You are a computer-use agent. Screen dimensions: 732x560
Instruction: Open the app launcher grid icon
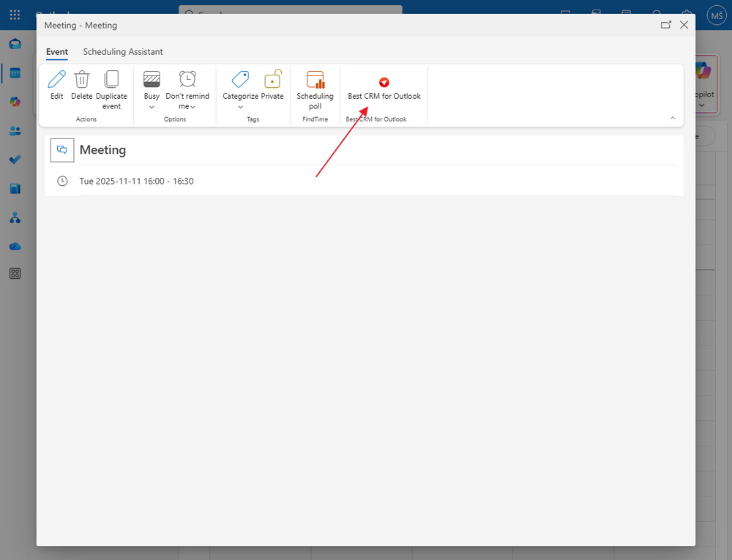coord(15,15)
